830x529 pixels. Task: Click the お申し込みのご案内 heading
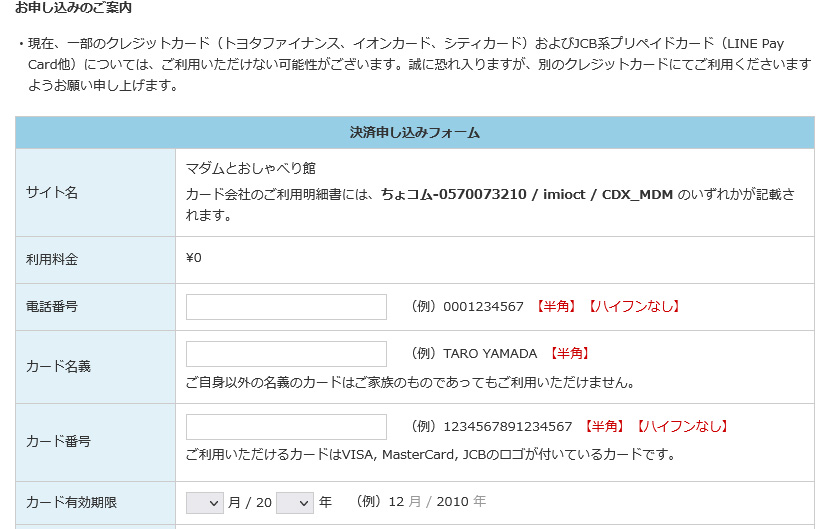73,7
